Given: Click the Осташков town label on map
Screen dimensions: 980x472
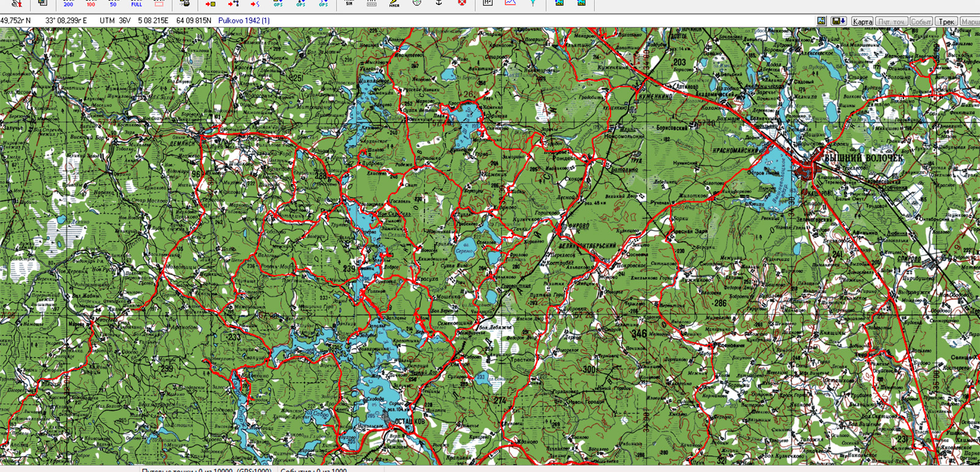Looking at the screenshot, I should [409, 421].
